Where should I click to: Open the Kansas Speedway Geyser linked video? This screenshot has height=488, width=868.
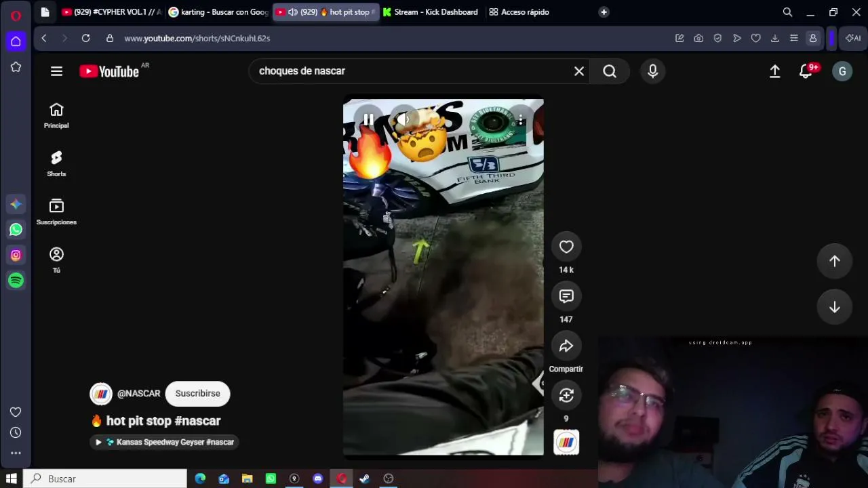pyautogui.click(x=163, y=442)
